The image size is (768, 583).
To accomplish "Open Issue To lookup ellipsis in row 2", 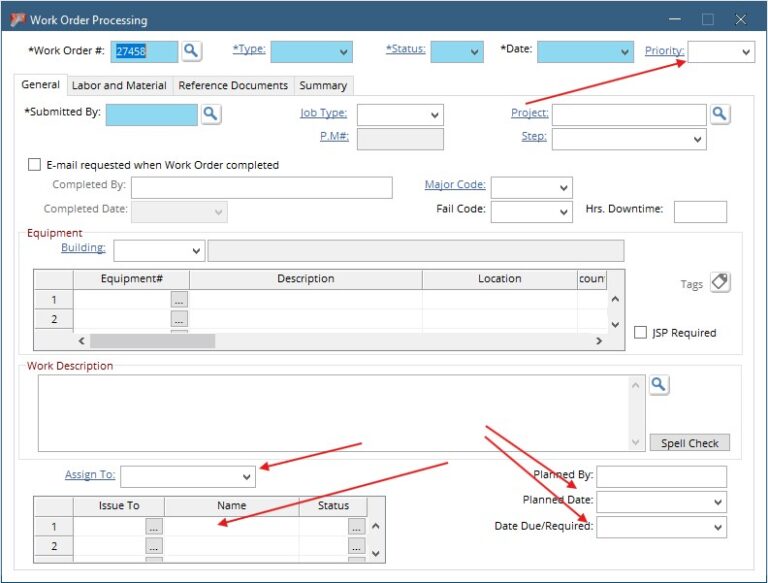I will click(x=154, y=546).
